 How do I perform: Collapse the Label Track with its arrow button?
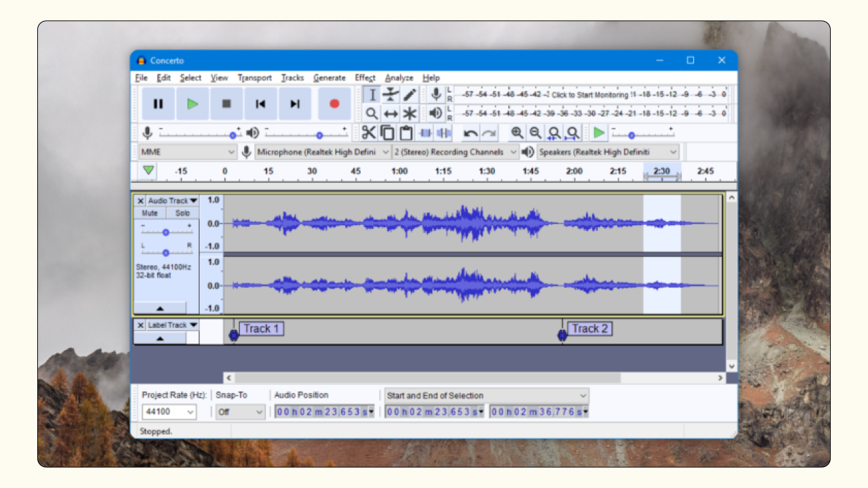tap(160, 338)
